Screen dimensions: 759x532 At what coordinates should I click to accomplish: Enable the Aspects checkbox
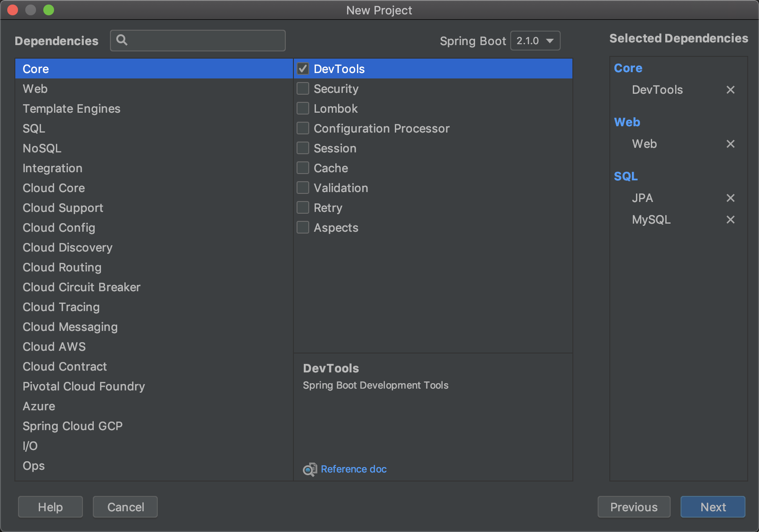(303, 227)
